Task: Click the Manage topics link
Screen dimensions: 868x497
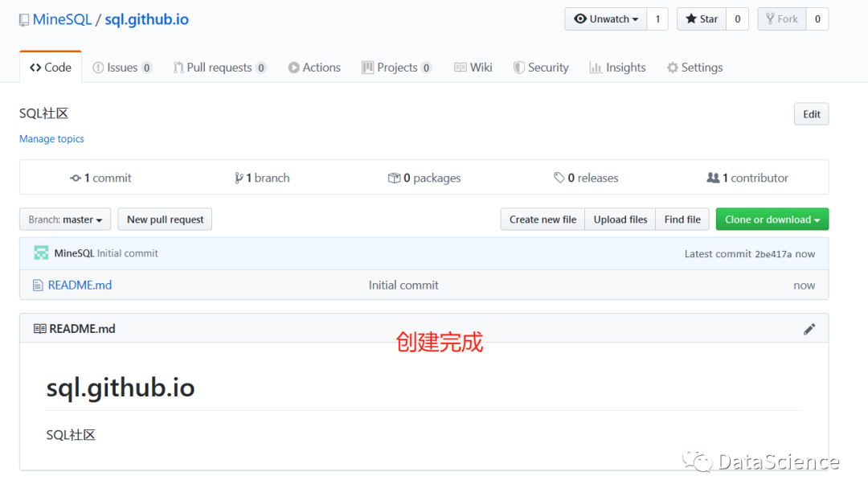Action: click(x=51, y=138)
